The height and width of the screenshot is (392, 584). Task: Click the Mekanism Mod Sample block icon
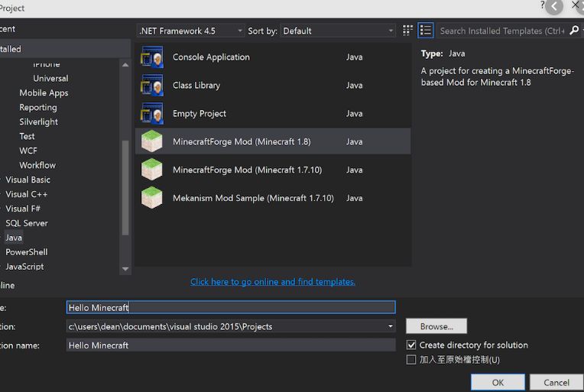tap(152, 198)
